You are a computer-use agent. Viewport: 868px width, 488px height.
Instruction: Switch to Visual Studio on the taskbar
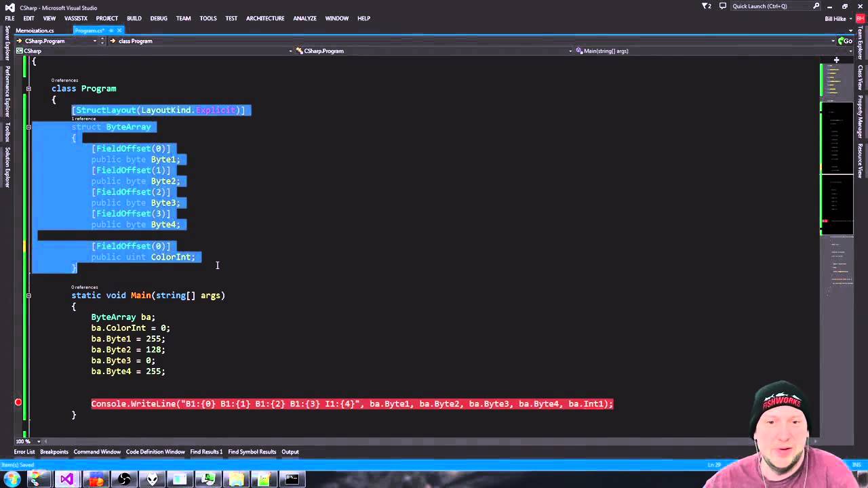pyautogui.click(x=67, y=480)
